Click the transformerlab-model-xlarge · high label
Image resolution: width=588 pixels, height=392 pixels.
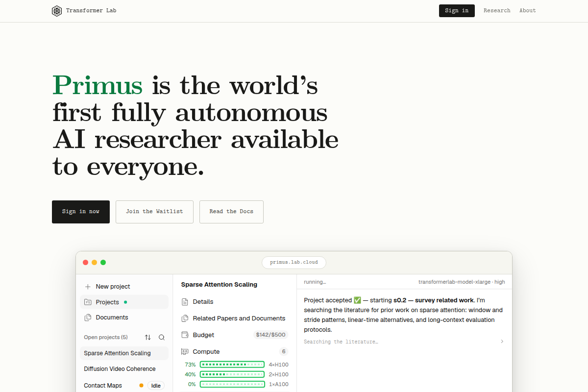point(461,282)
